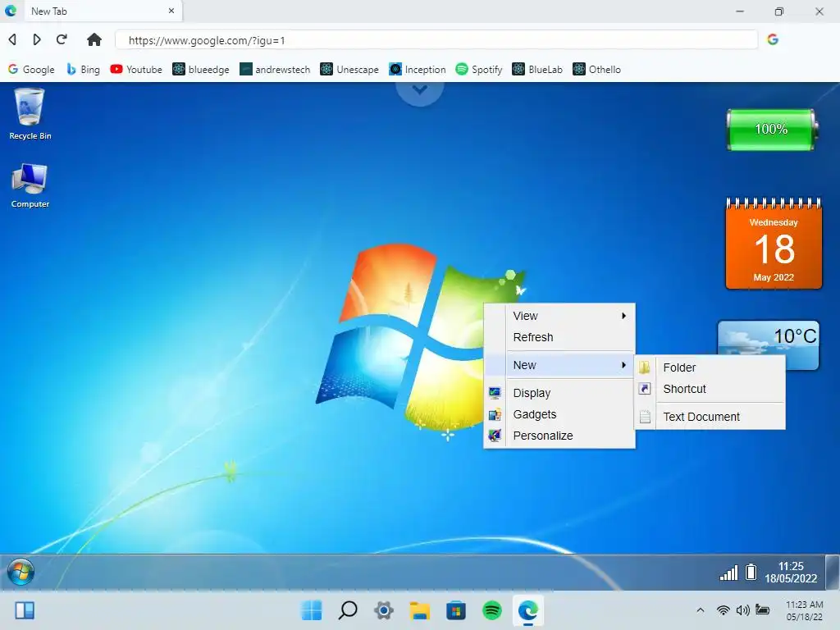Open File Explorer on the taskbar

tap(420, 610)
